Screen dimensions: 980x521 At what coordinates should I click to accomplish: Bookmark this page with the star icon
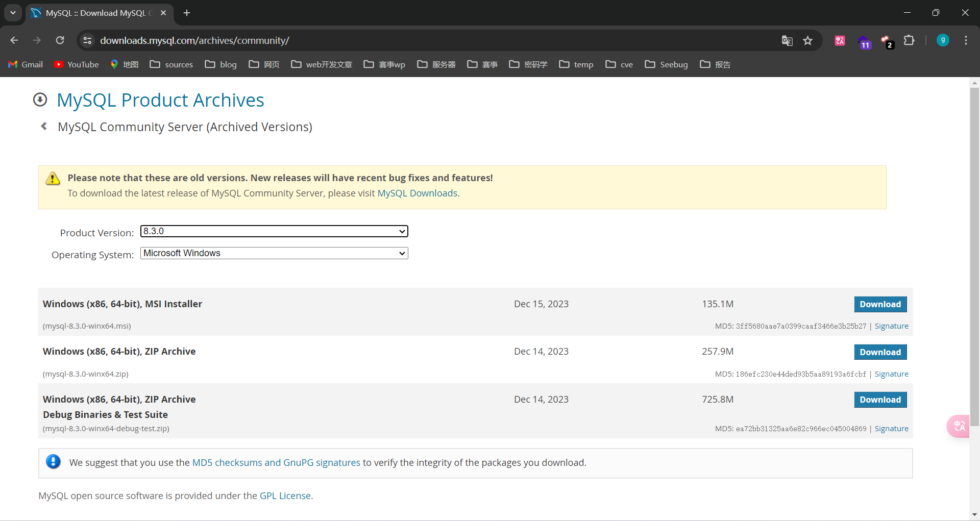(807, 40)
